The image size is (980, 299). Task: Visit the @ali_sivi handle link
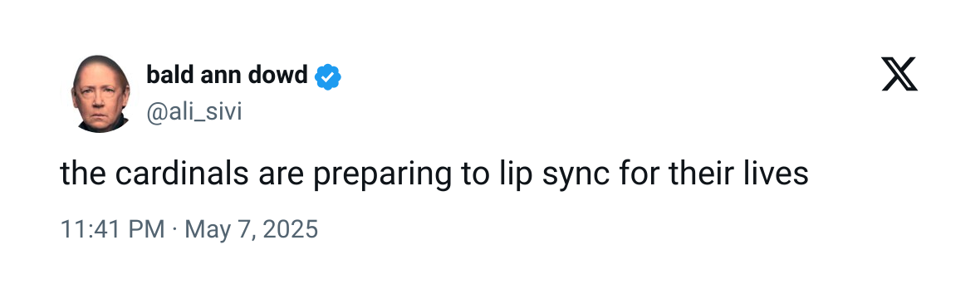(x=194, y=113)
